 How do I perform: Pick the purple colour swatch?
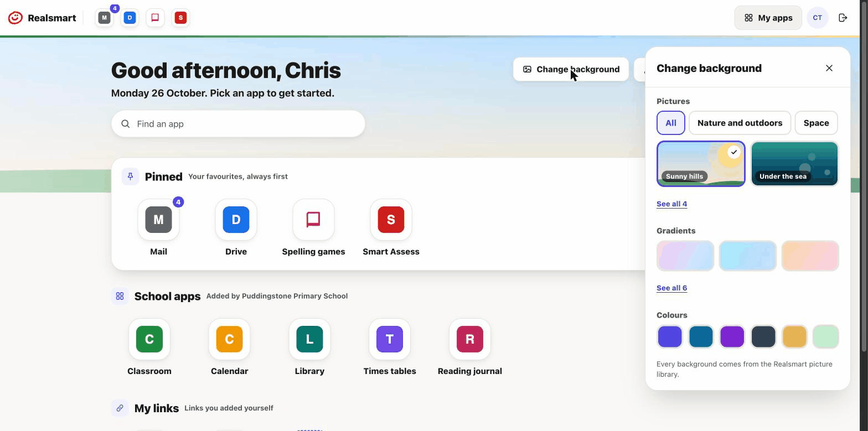pos(732,336)
